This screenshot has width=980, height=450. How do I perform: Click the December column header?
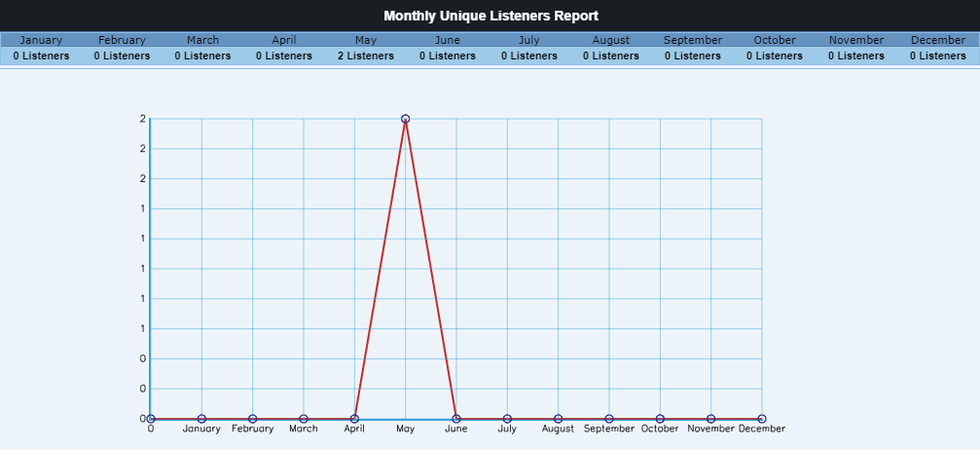point(938,40)
